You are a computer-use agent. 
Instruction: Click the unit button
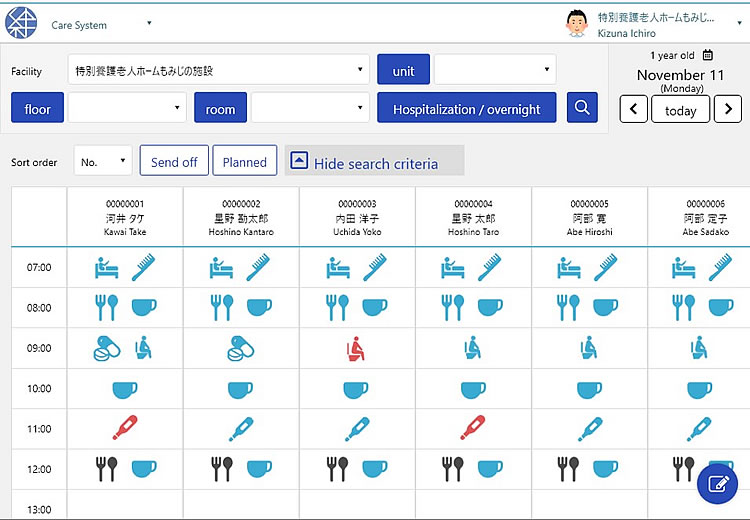404,70
